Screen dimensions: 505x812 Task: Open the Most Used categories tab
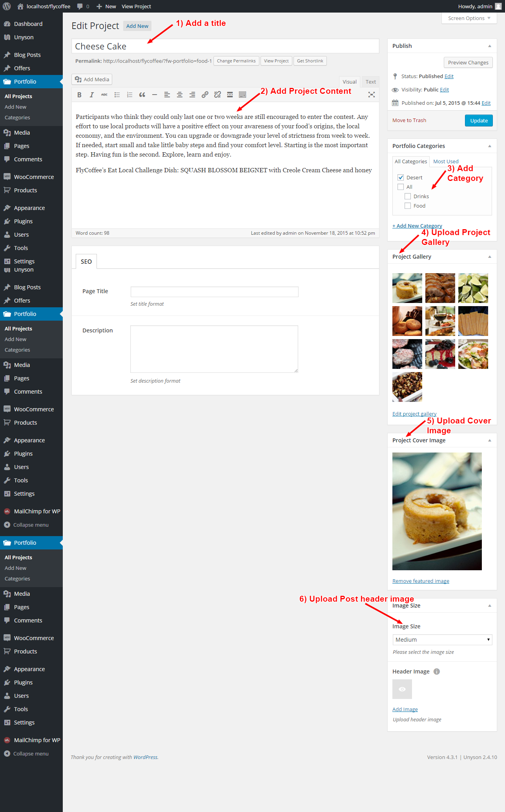(x=446, y=161)
